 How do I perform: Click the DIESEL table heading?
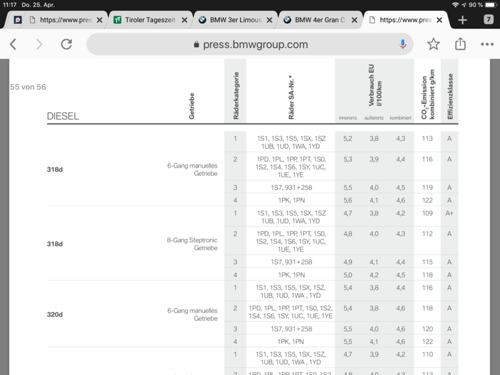pyautogui.click(x=63, y=116)
